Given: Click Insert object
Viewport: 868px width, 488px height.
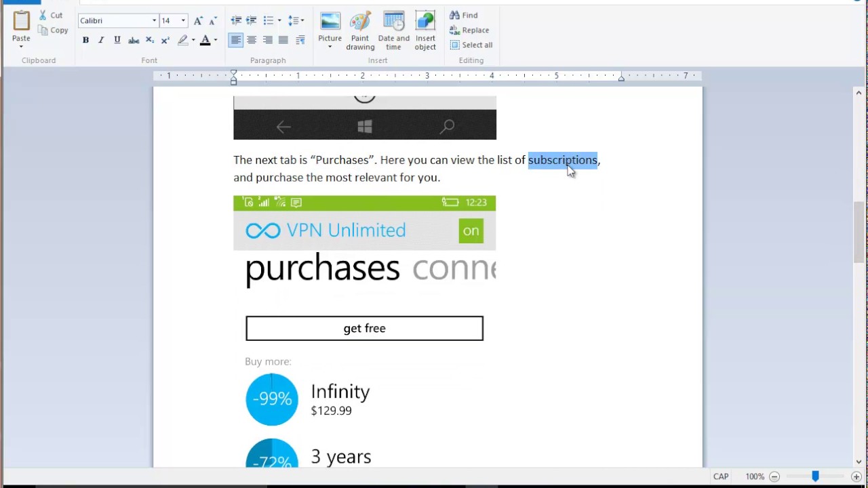Looking at the screenshot, I should 425,30.
